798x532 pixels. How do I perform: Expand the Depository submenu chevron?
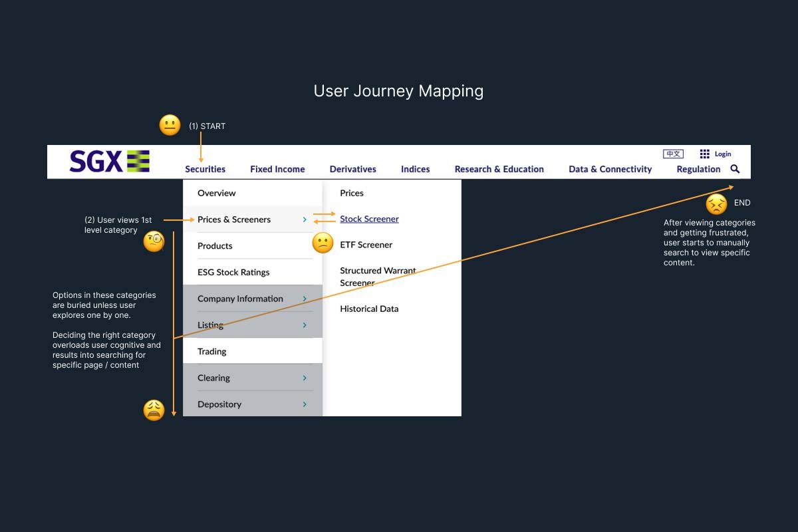coord(305,404)
